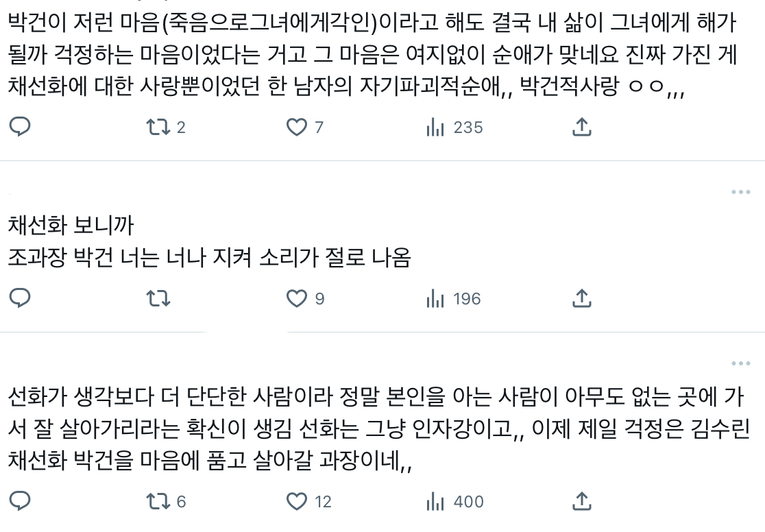Reply to the tweet with 400 views
This screenshot has width=765, height=532.
21,501
